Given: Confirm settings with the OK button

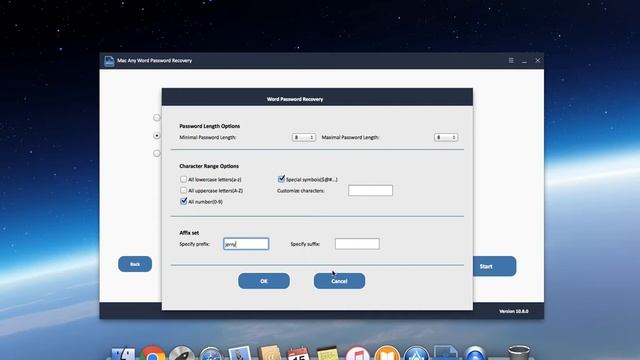Looking at the screenshot, I should click(264, 281).
